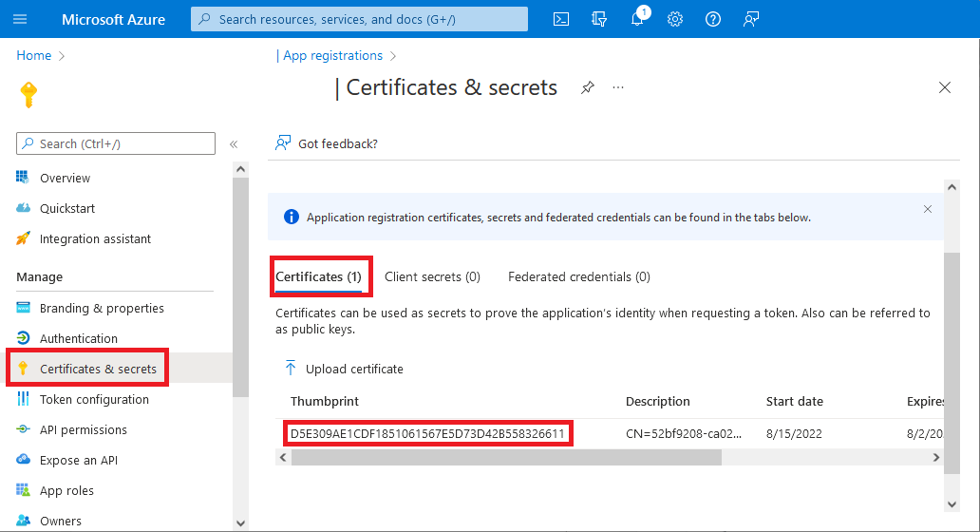Open Overview in sidebar
This screenshot has height=532, width=980.
(x=65, y=179)
